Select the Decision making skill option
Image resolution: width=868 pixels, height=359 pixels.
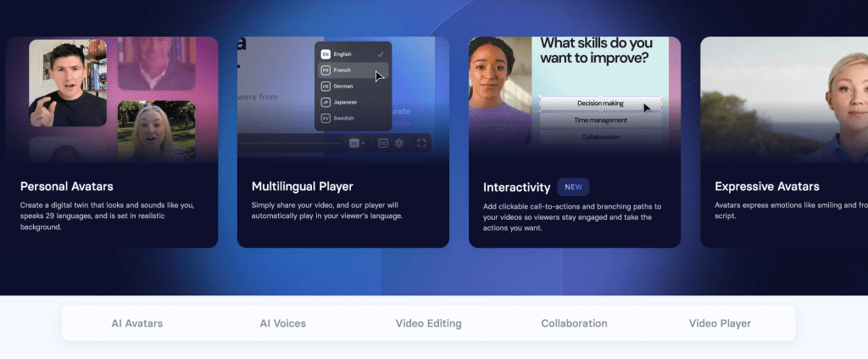coord(600,104)
